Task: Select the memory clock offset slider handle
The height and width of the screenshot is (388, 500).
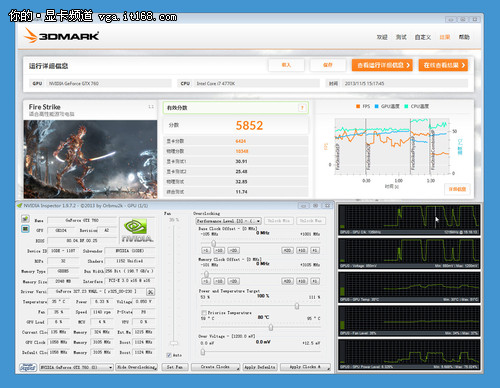Action: [206, 274]
